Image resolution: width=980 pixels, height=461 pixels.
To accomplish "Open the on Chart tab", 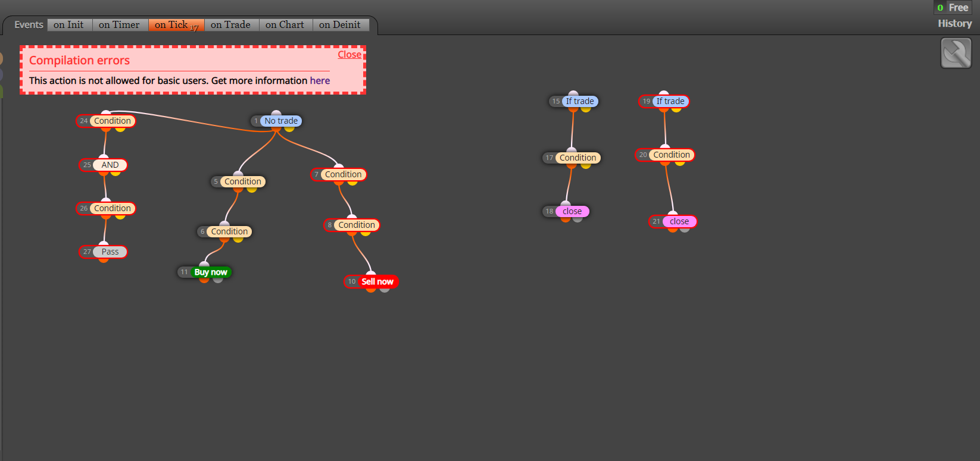I will (x=285, y=25).
